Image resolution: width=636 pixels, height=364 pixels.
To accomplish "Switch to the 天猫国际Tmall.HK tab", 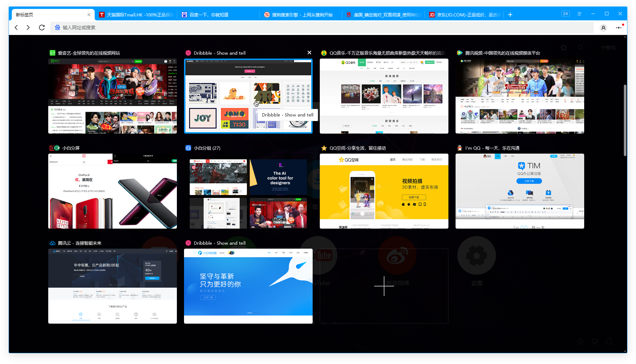I will 136,15.
